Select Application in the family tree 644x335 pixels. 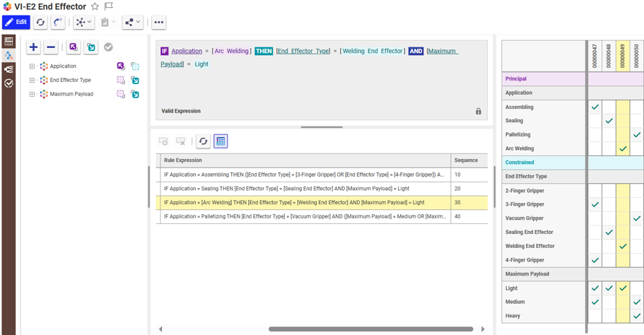point(63,66)
